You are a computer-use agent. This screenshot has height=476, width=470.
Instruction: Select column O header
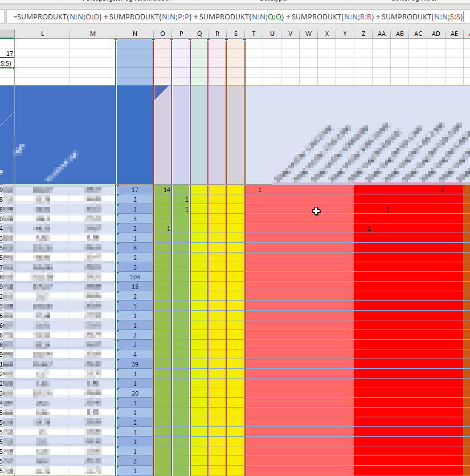(x=162, y=34)
